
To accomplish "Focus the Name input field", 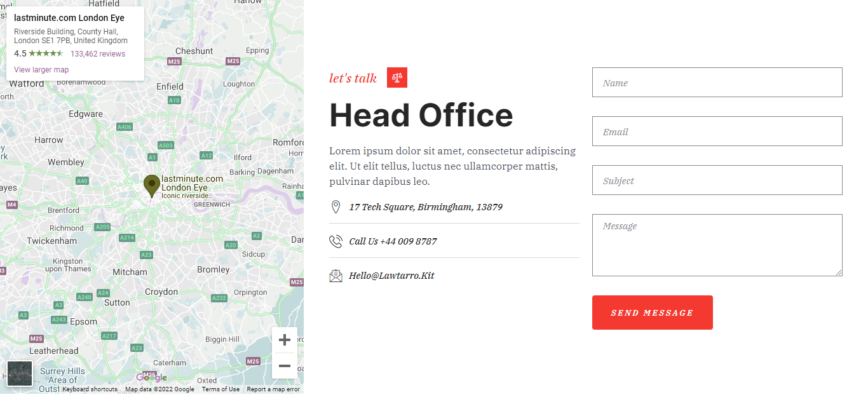I will [x=717, y=83].
